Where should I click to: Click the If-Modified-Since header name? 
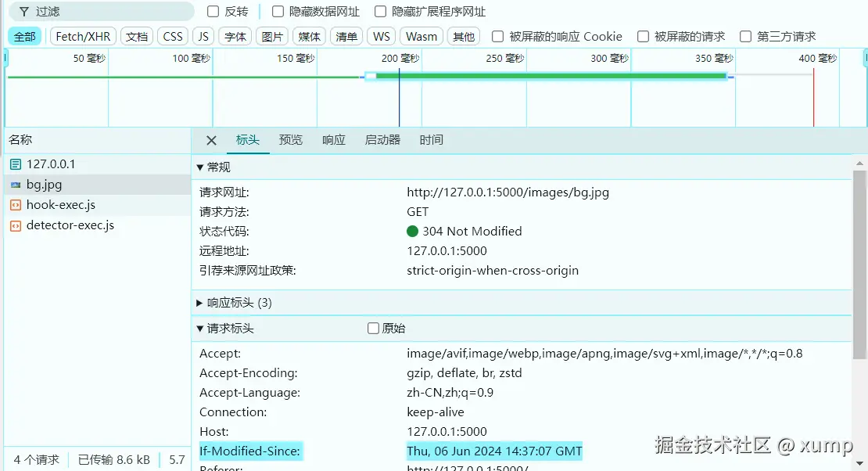(249, 451)
